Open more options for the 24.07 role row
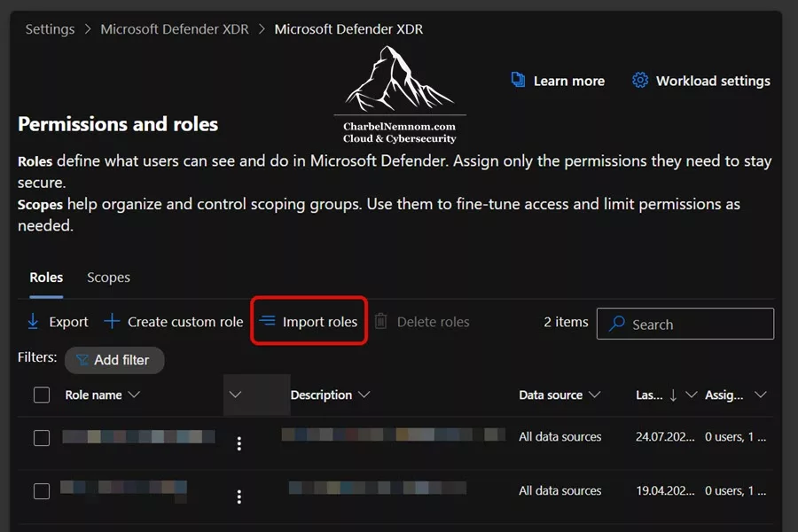This screenshot has width=798, height=532. click(239, 443)
